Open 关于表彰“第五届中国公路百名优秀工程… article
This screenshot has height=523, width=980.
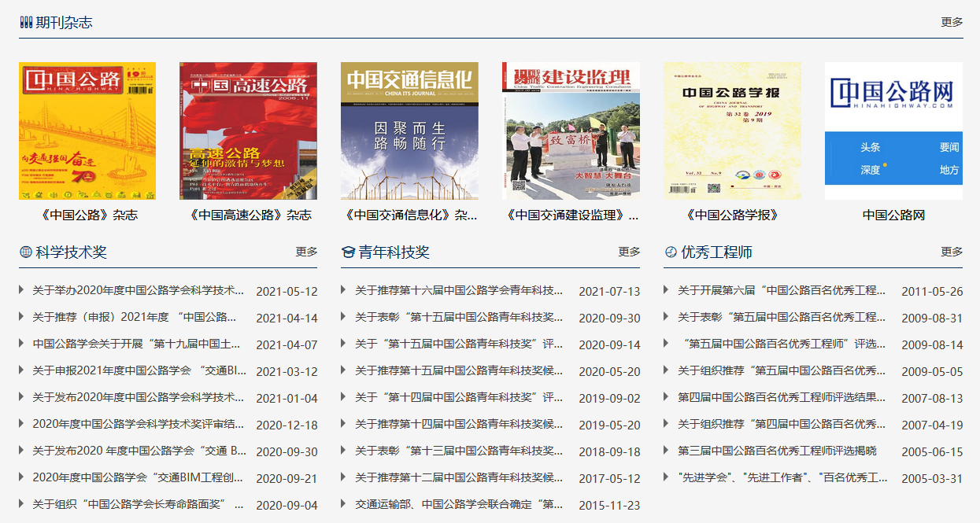pyautogui.click(x=782, y=317)
